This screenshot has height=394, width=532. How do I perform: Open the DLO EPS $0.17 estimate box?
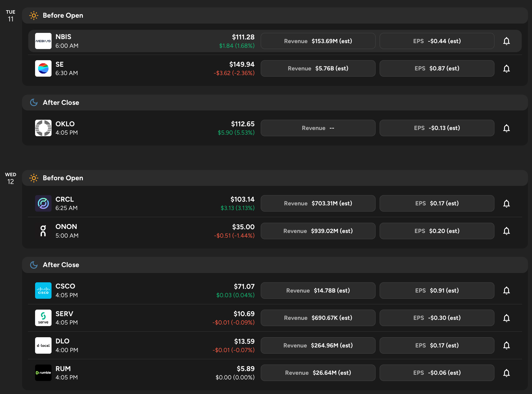(x=437, y=345)
